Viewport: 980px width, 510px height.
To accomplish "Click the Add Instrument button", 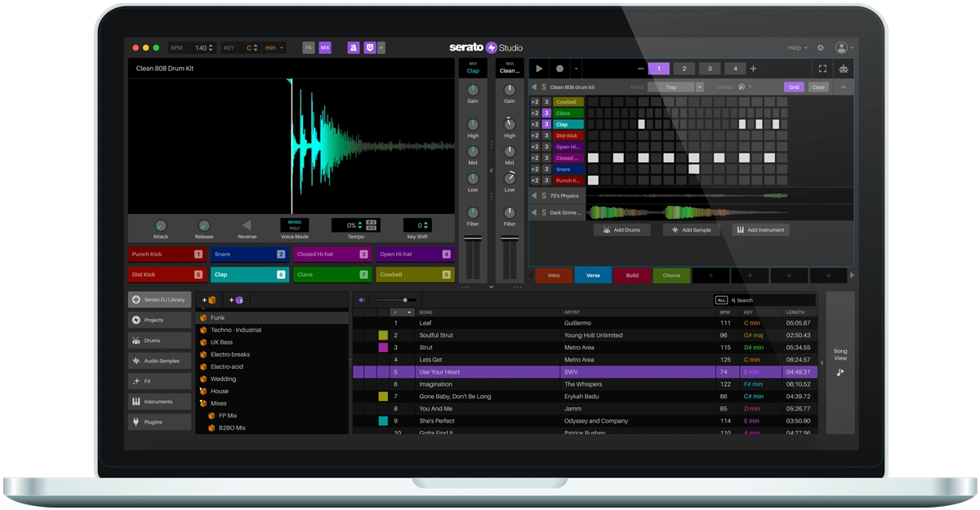I will click(760, 229).
